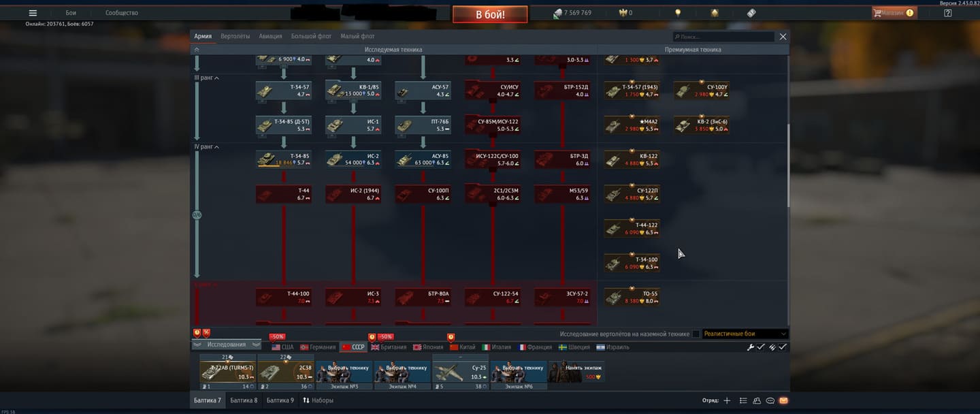Click the light bulb research points icon
980x414 pixels.
tap(677, 13)
